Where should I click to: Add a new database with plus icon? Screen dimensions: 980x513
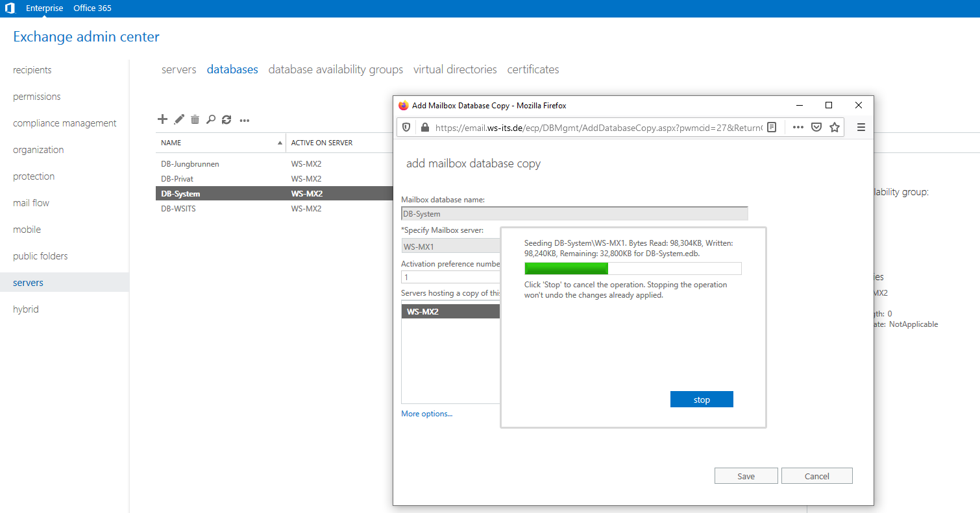[163, 119]
